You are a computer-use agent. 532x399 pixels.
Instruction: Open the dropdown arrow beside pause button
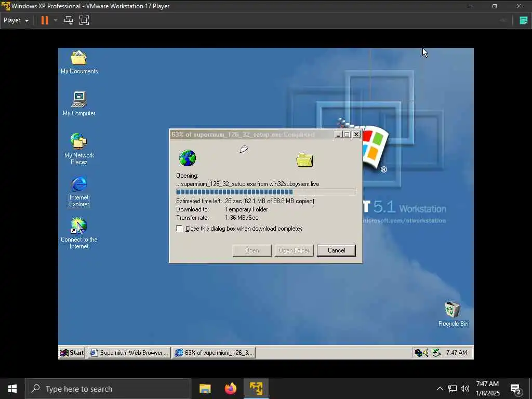click(56, 20)
